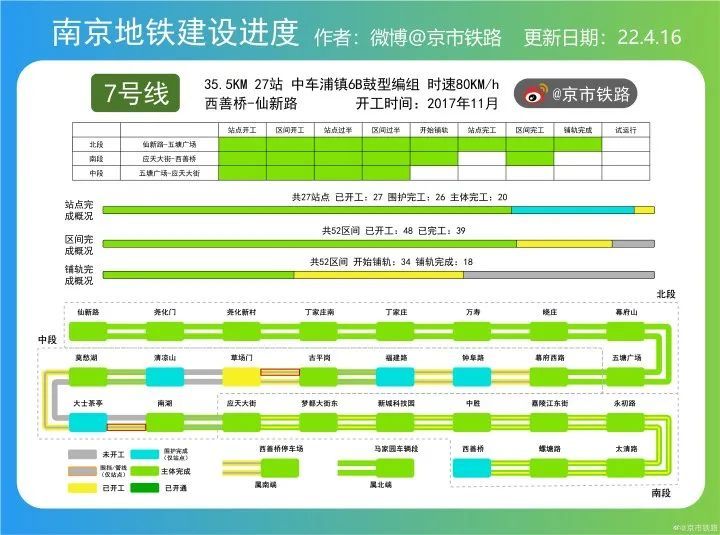Image resolution: width=720 pixels, height=535 pixels.
Task: Click the 铺轨完成 column header
Action: coord(578,130)
